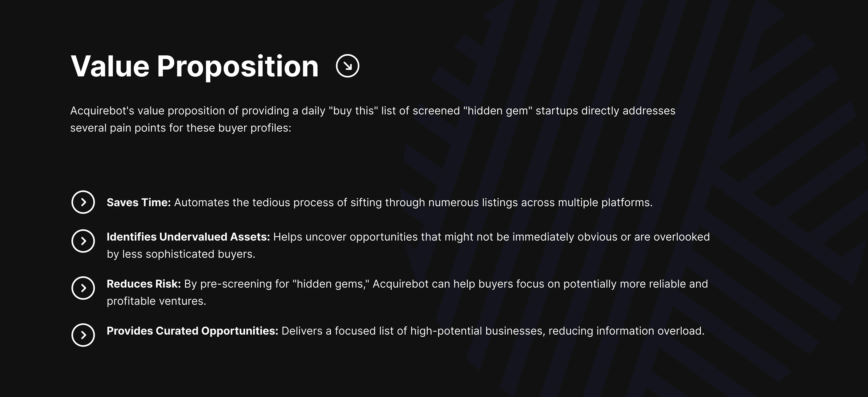This screenshot has height=397, width=868.
Task: Click "several pain points for these buyer profiles:" line
Action: (181, 128)
